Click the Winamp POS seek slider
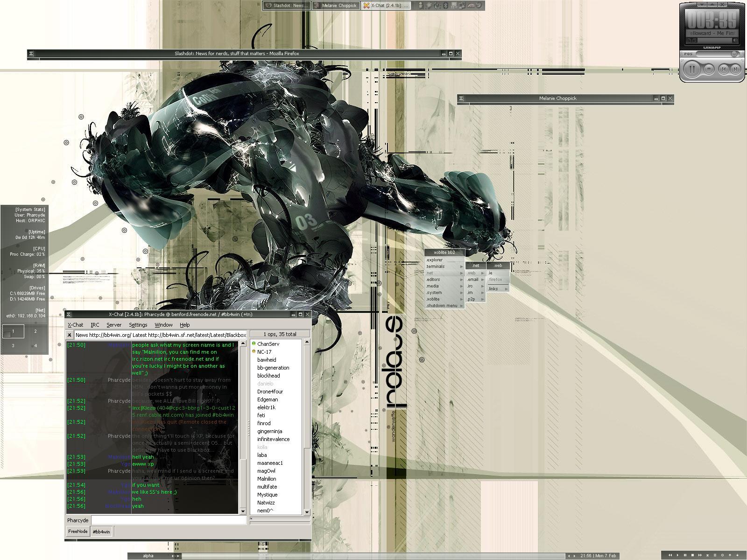Screen dimensions: 747x560 718,54
